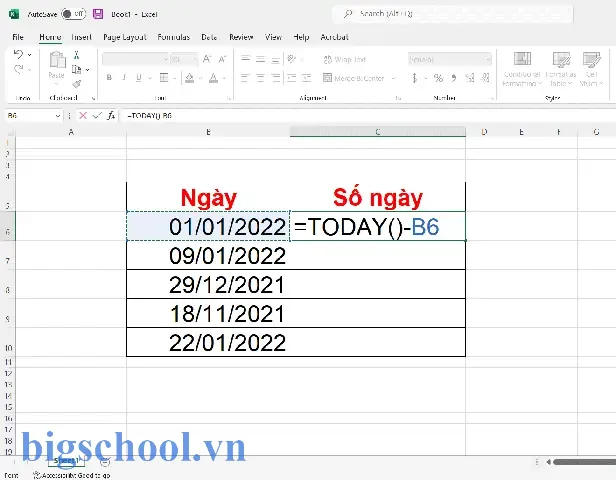Switch to the Insert tab
The width and height of the screenshot is (616, 480).
click(x=81, y=37)
